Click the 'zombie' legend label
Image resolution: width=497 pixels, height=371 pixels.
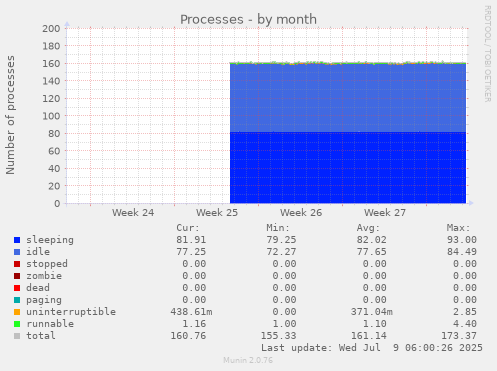pos(44,276)
